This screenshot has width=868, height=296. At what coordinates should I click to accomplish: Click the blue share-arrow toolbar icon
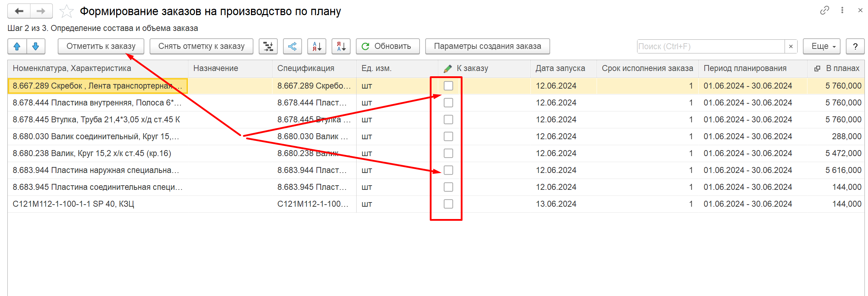[x=293, y=46]
